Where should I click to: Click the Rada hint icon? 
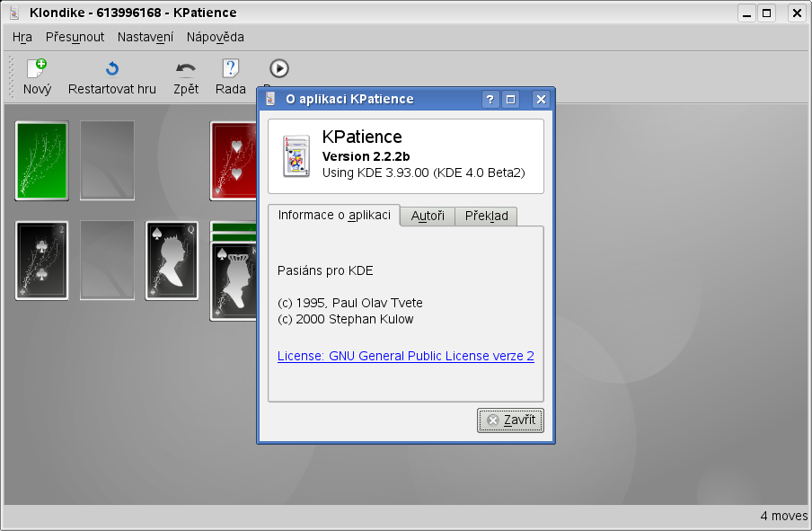(x=231, y=68)
